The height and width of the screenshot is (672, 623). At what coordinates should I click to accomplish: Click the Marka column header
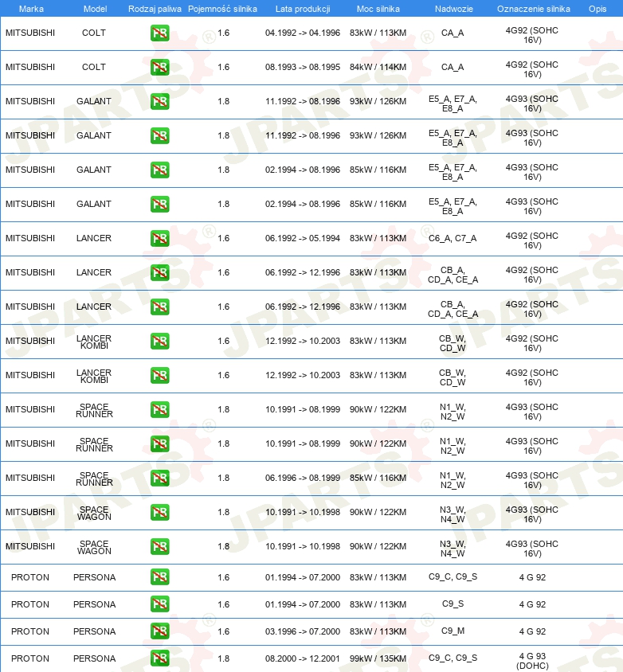tap(31, 9)
